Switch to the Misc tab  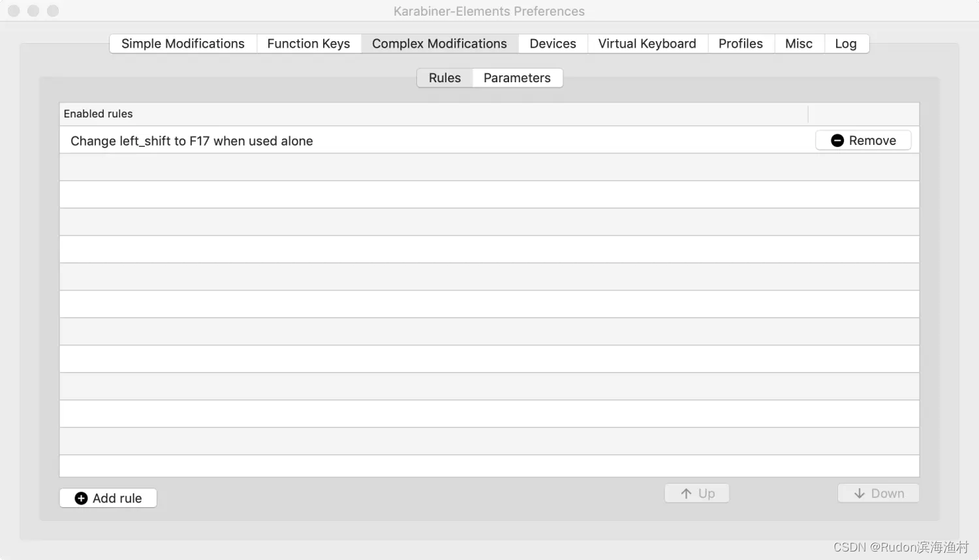click(799, 44)
